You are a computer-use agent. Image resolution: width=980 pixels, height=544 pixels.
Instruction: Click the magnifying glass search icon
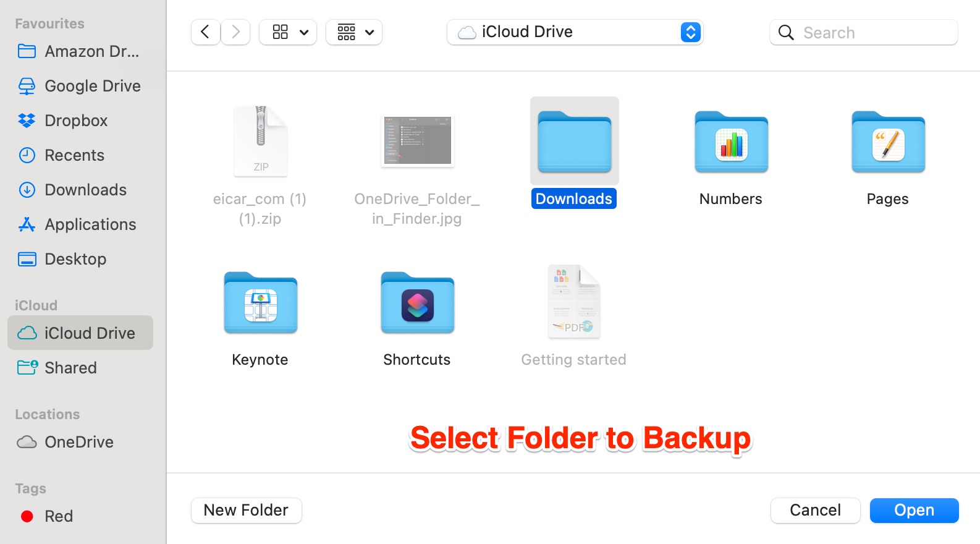click(x=786, y=32)
